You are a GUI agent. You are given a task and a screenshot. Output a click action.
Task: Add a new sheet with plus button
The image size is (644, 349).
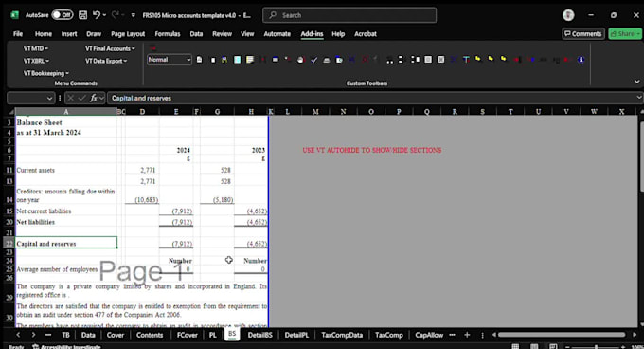[467, 335]
